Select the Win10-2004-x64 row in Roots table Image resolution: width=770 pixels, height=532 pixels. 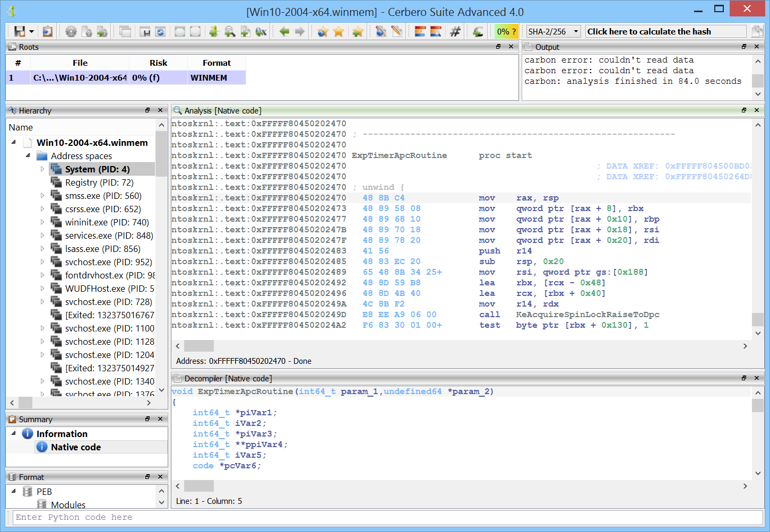click(126, 77)
